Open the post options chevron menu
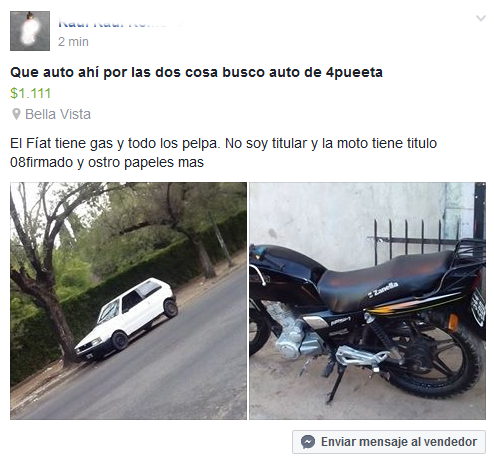Image resolution: width=494 pixels, height=463 pixels. [480, 18]
